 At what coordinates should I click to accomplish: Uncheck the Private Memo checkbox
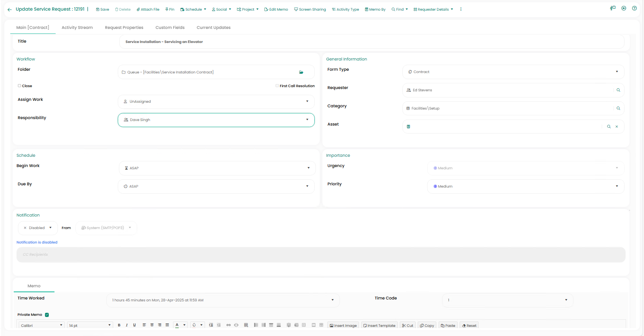(47, 315)
